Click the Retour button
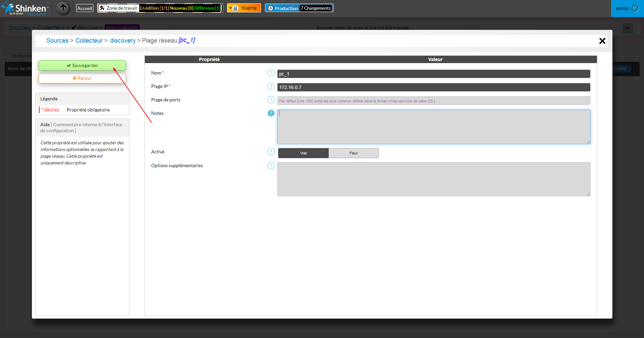644x338 pixels. 82,78
